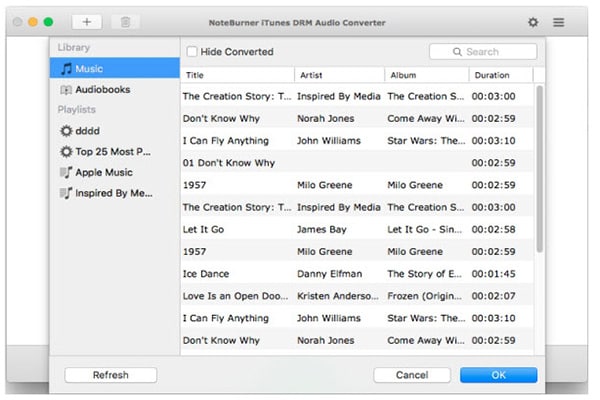Open settings with the gear icon
Image resolution: width=600 pixels, height=400 pixels.
[533, 22]
